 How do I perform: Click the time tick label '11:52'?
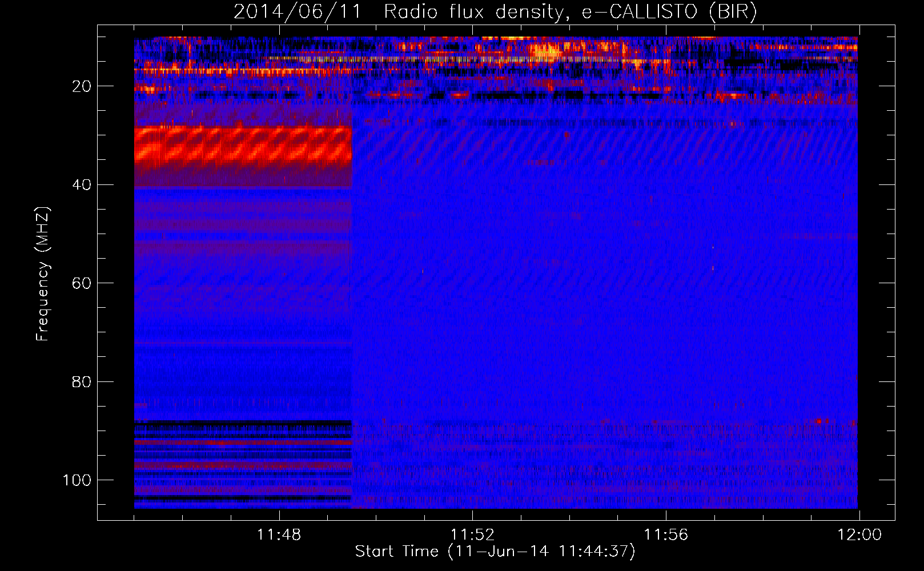pyautogui.click(x=472, y=535)
